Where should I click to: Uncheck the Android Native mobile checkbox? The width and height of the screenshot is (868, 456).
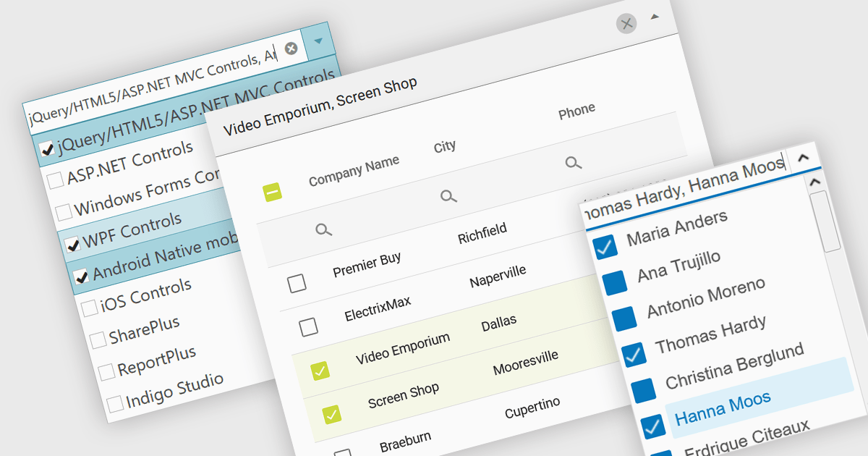[81, 276]
